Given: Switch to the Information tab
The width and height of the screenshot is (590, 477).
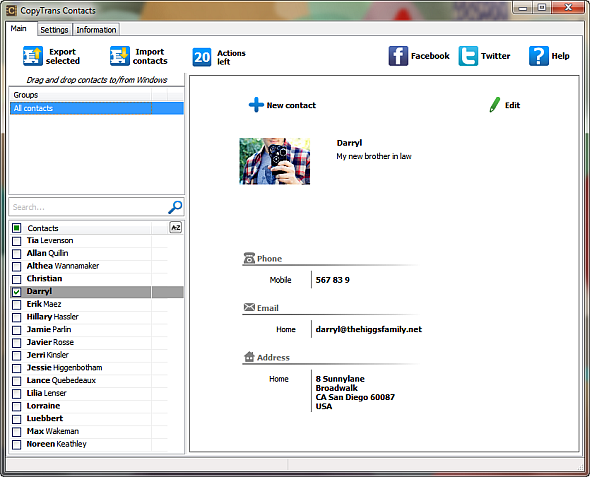Looking at the screenshot, I should (x=96, y=30).
